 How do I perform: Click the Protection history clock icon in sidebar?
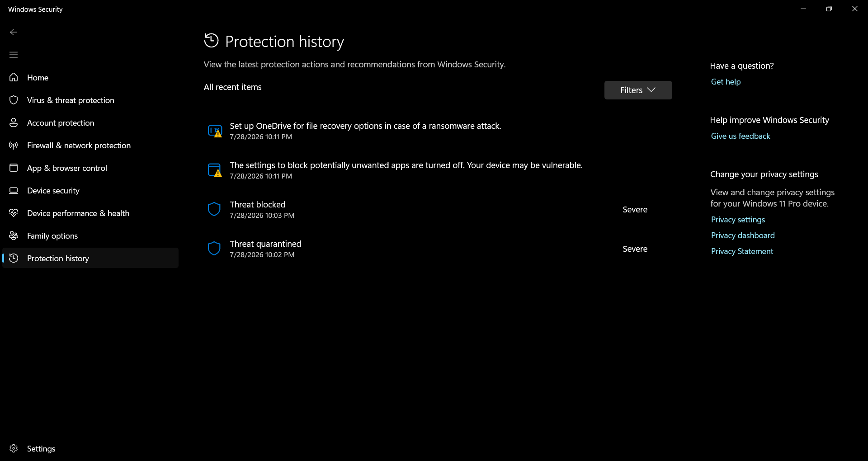point(14,258)
